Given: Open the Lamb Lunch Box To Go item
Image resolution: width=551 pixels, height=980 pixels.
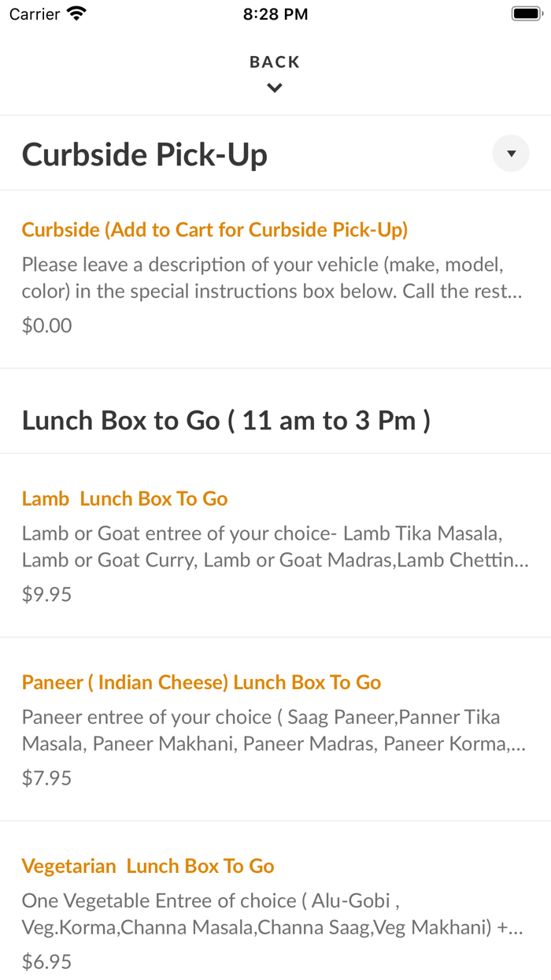Looking at the screenshot, I should 125,499.
